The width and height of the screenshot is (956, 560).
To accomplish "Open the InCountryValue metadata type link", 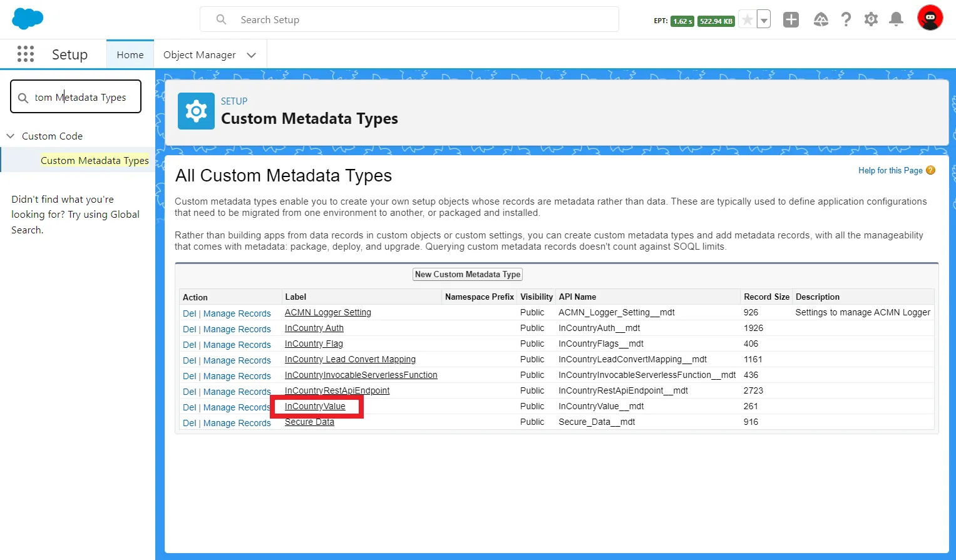I will (x=315, y=407).
